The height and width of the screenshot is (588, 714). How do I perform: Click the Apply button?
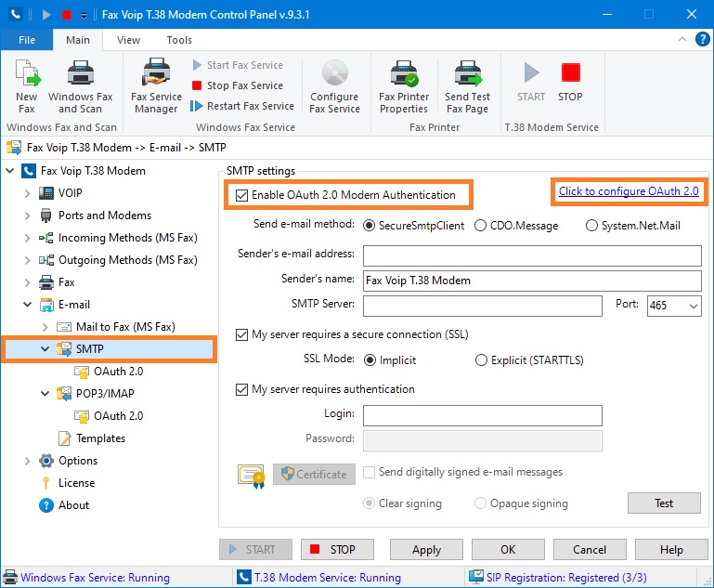pyautogui.click(x=427, y=550)
